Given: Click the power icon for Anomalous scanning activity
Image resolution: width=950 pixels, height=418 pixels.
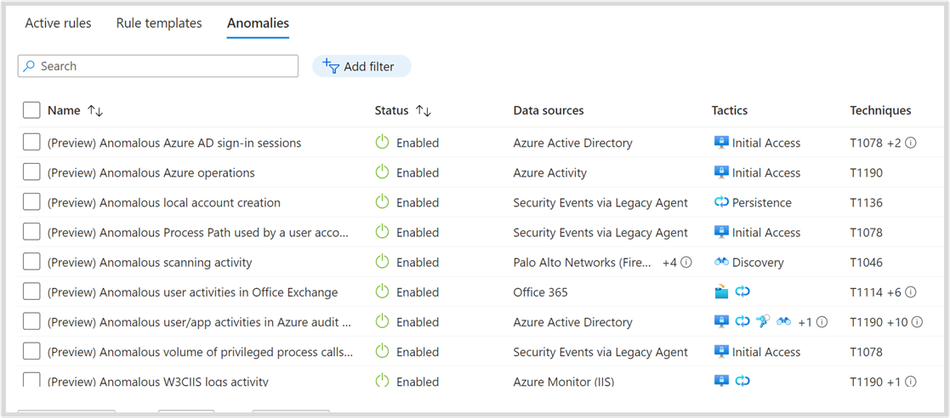Looking at the screenshot, I should (382, 262).
